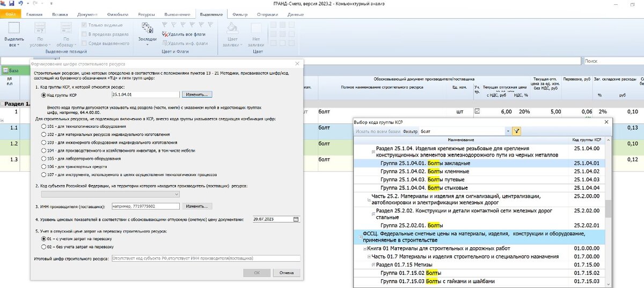Close the 'Выбор кода группы КСР' window
Image resolution: width=644 pixels, height=288 pixels.
pos(607,122)
